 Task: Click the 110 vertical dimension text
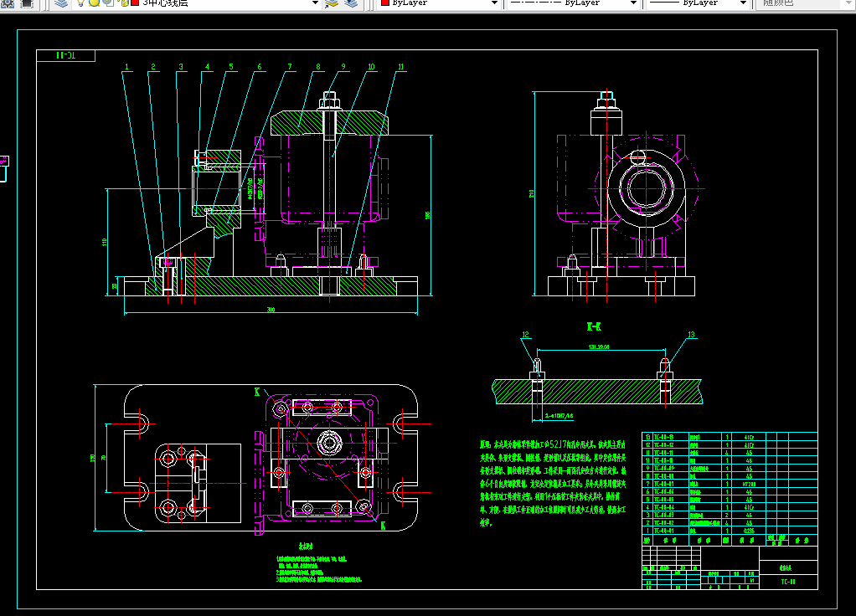coord(104,242)
